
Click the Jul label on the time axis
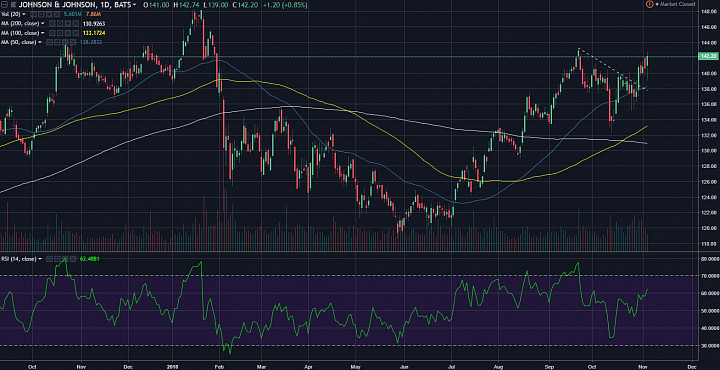(x=452, y=367)
